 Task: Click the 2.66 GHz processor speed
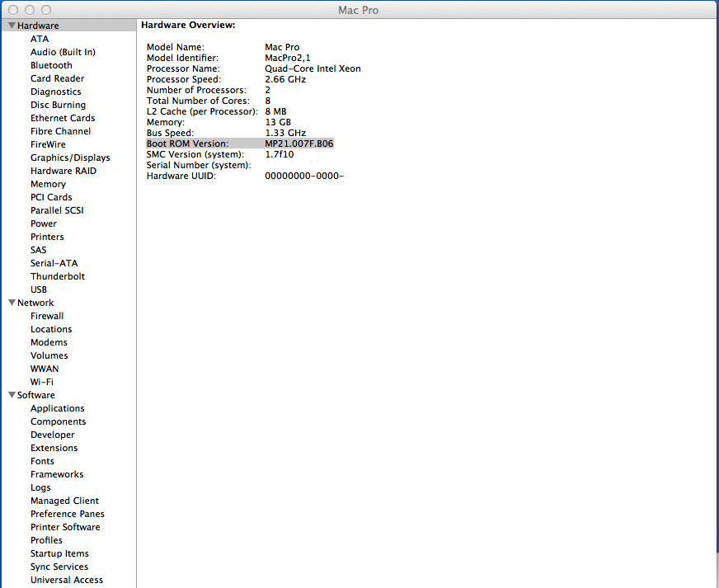(x=285, y=79)
